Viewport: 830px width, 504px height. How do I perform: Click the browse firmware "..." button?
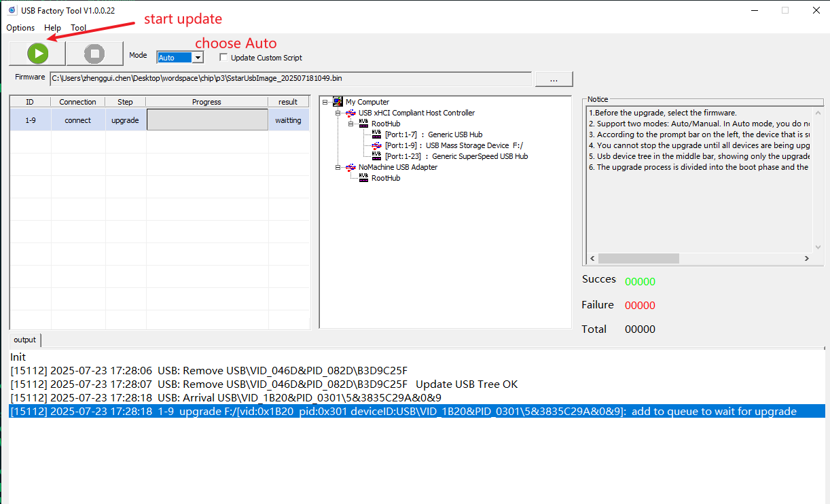point(554,79)
